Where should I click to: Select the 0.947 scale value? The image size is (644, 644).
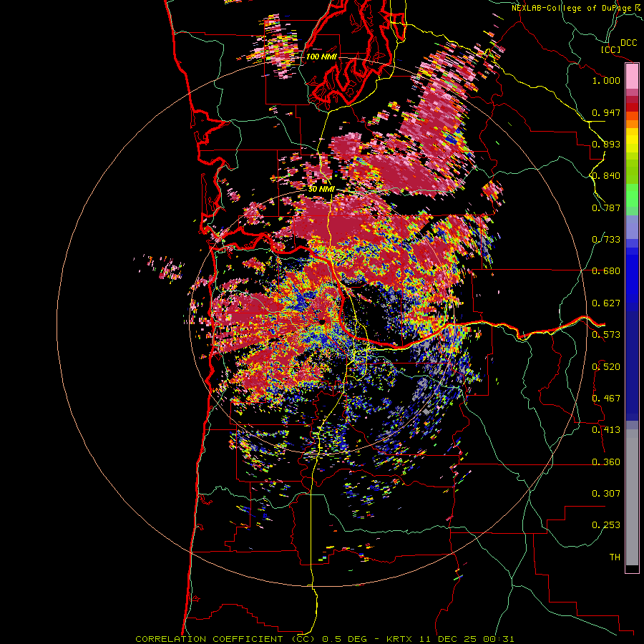(x=606, y=112)
